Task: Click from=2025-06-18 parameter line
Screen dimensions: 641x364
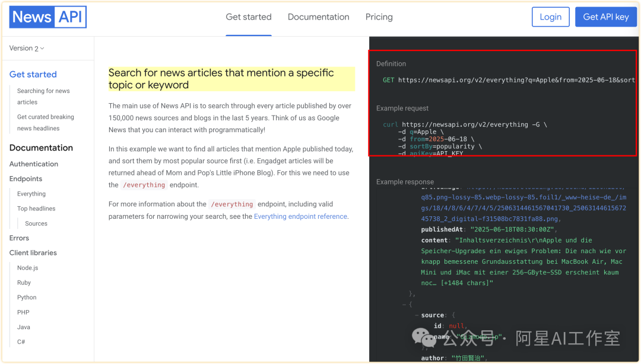Action: [x=436, y=139]
